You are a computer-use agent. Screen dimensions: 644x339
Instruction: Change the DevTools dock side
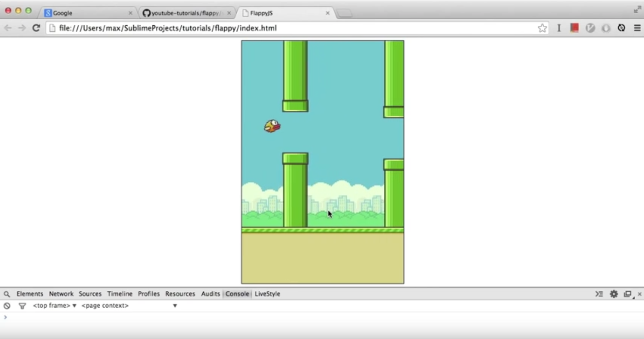[627, 294]
